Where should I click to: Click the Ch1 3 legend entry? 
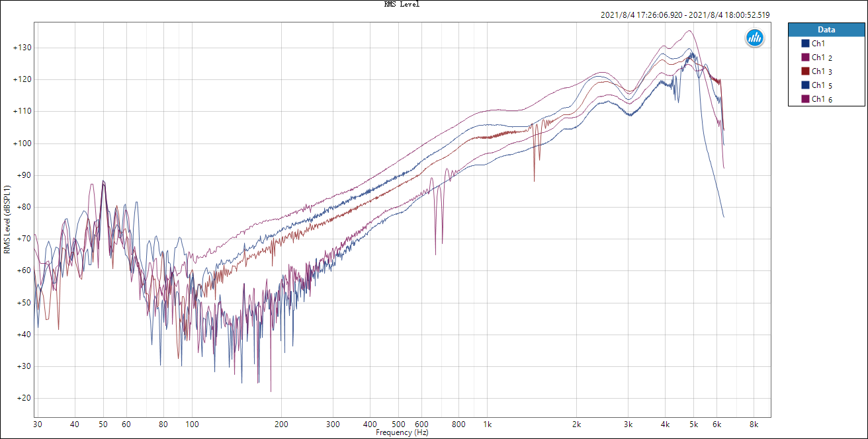point(817,71)
